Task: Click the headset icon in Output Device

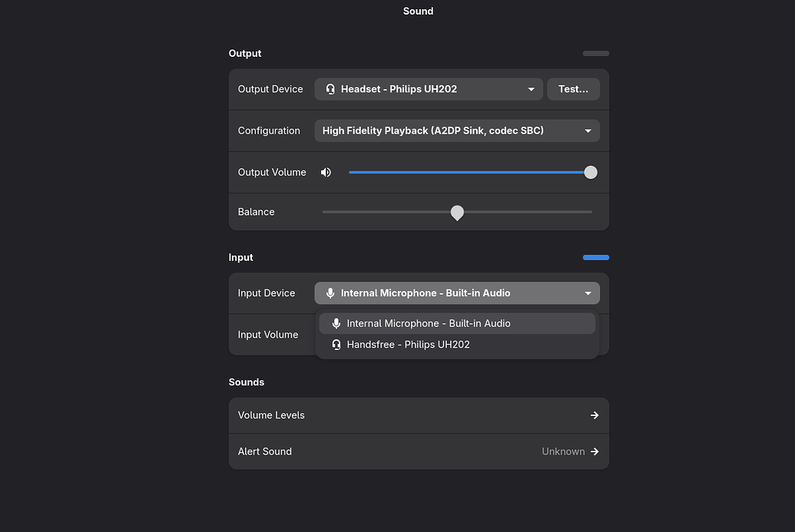Action: pyautogui.click(x=330, y=89)
